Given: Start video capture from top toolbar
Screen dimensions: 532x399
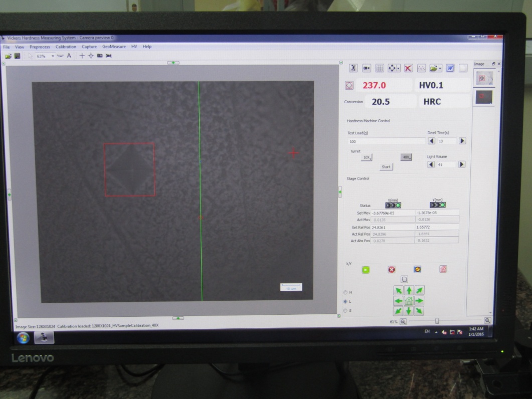Looking at the screenshot, I should (x=109, y=56).
